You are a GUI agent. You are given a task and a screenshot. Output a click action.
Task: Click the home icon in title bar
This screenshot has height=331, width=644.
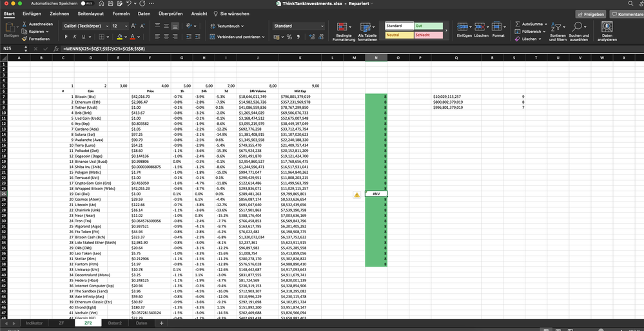click(x=101, y=3)
